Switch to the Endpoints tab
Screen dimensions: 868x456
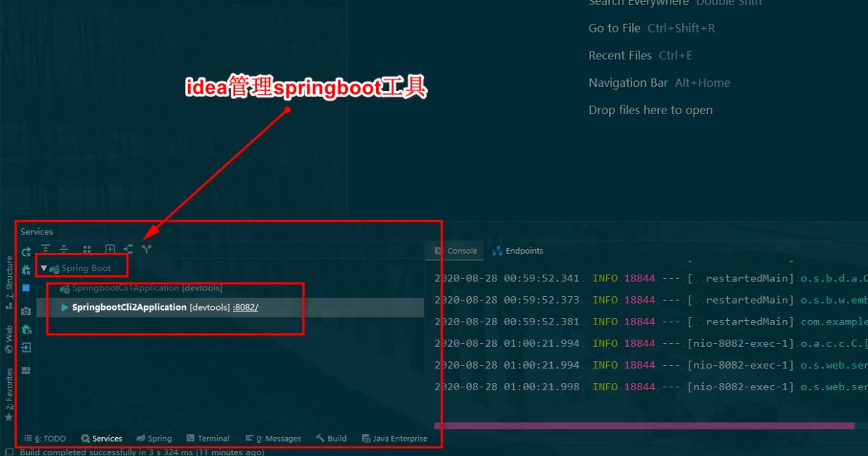click(518, 251)
